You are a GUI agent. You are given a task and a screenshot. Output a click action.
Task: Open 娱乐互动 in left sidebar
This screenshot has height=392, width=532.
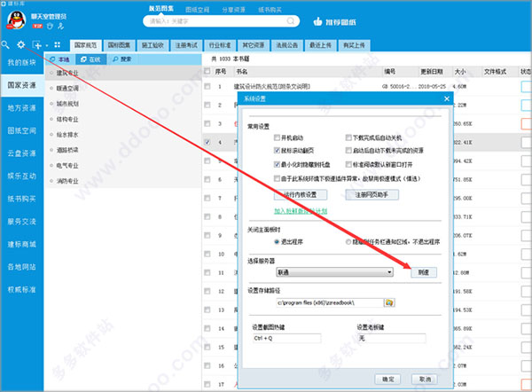point(21,176)
